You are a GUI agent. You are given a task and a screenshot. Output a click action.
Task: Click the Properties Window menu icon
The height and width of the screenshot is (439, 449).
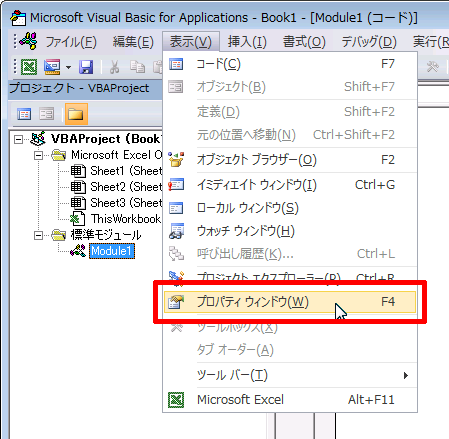[176, 302]
